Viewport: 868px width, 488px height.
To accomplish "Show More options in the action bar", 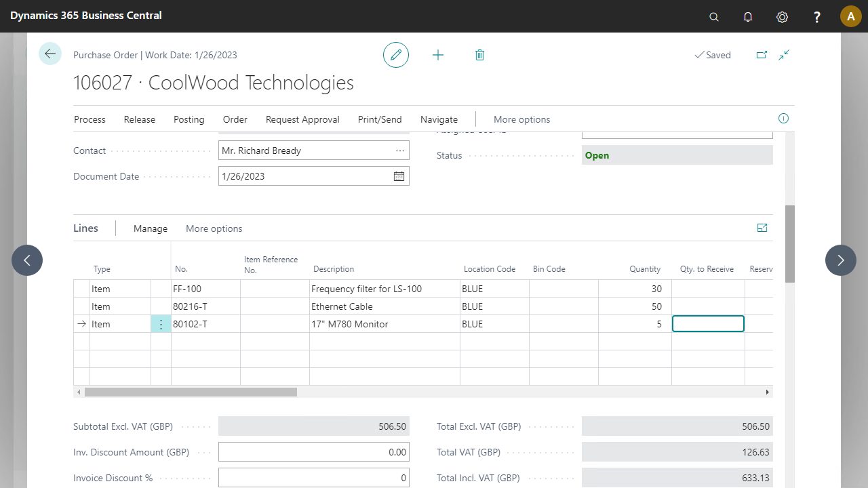I will pos(522,119).
